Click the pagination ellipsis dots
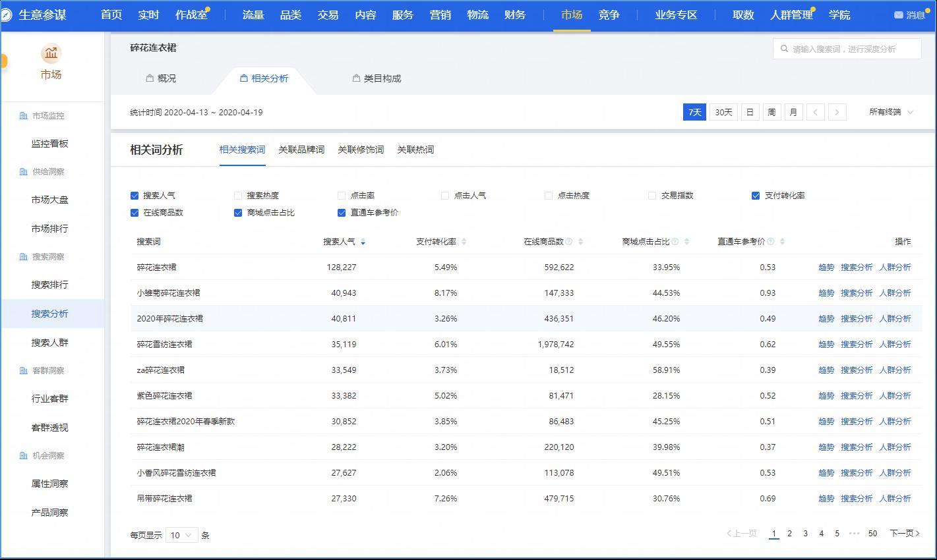The image size is (937, 560). tap(855, 534)
